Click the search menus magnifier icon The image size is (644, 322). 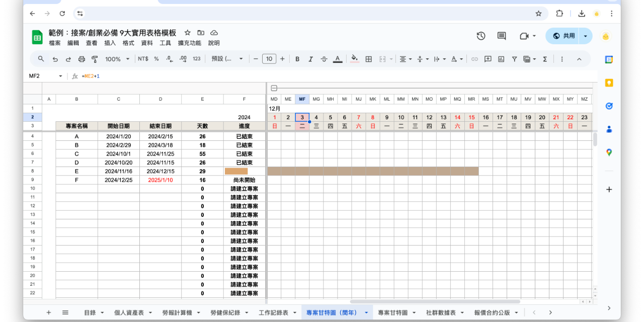41,59
